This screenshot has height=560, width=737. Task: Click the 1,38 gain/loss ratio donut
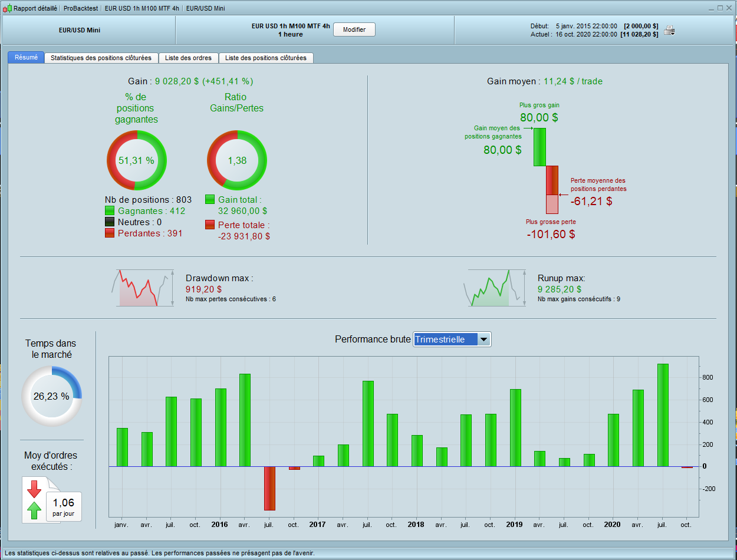pyautogui.click(x=237, y=160)
